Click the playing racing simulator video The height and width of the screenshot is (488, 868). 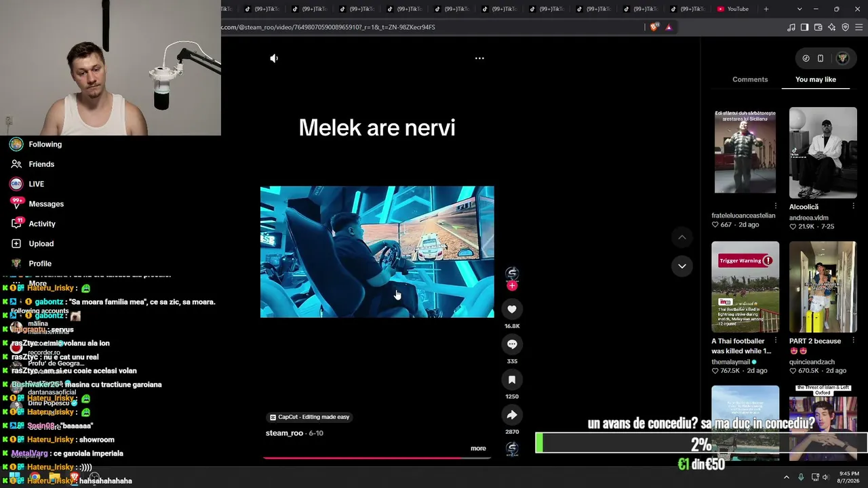tap(377, 251)
